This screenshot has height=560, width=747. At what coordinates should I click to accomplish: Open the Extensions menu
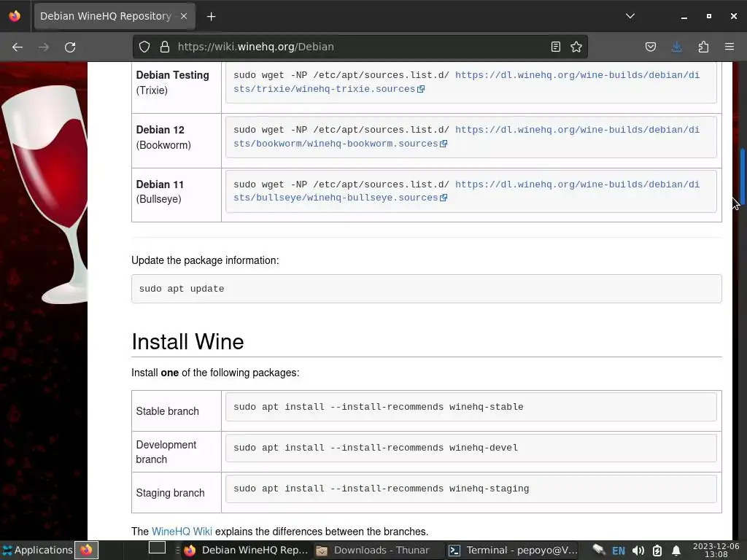click(x=703, y=47)
